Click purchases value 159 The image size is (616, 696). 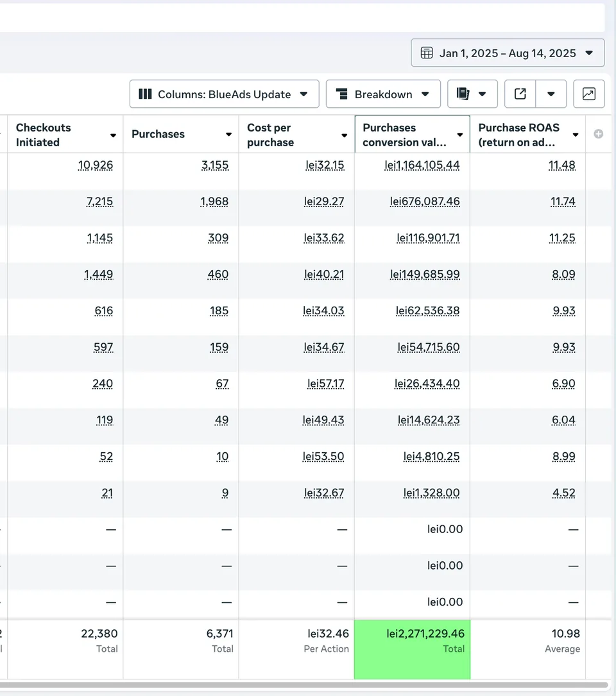click(x=219, y=347)
